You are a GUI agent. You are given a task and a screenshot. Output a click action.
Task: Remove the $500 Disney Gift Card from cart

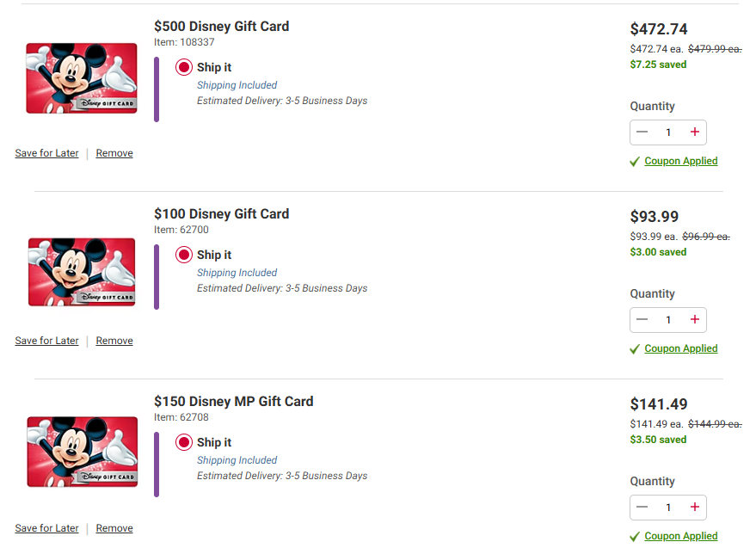pyautogui.click(x=114, y=153)
